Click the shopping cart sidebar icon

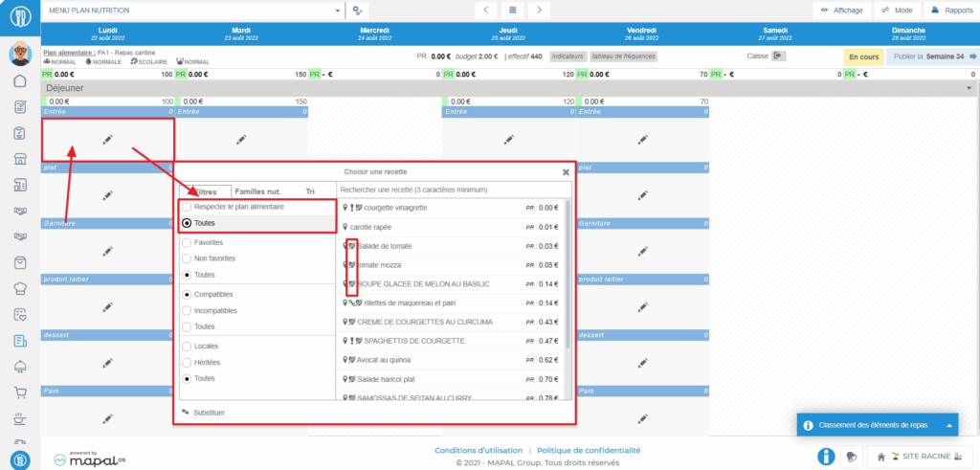click(x=19, y=392)
